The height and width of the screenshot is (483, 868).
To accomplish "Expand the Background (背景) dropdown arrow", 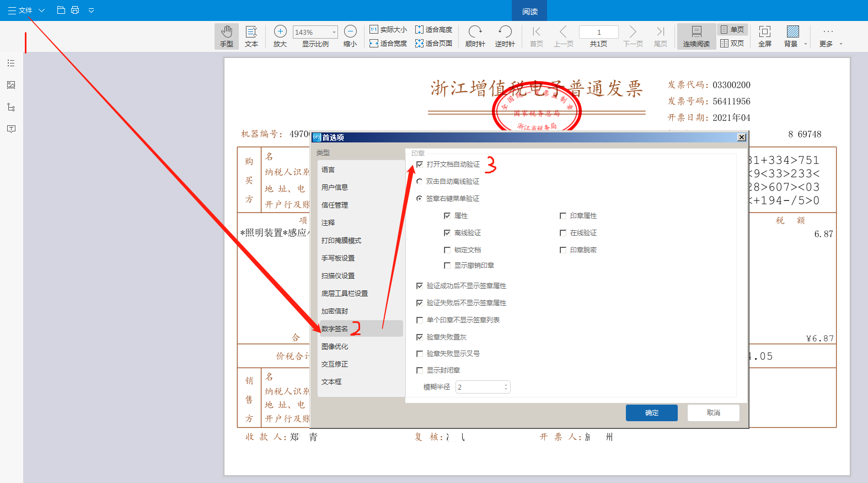I will pyautogui.click(x=806, y=44).
